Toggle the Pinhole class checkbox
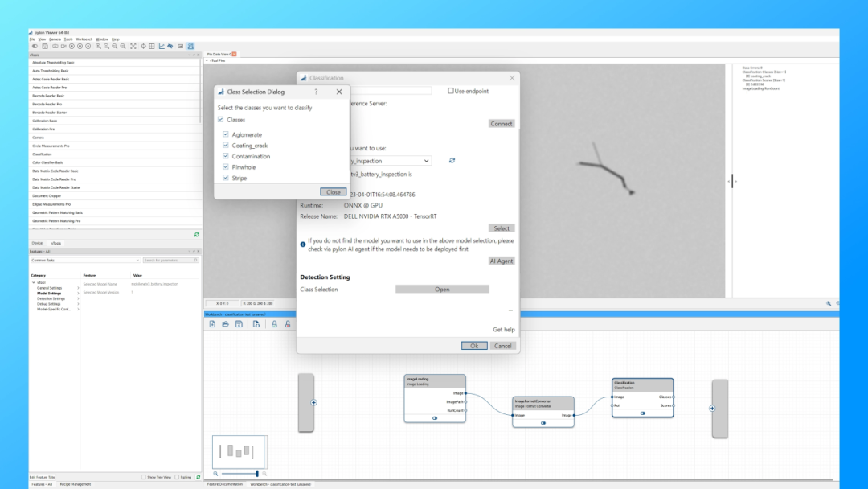The width and height of the screenshot is (868, 489). pos(226,167)
